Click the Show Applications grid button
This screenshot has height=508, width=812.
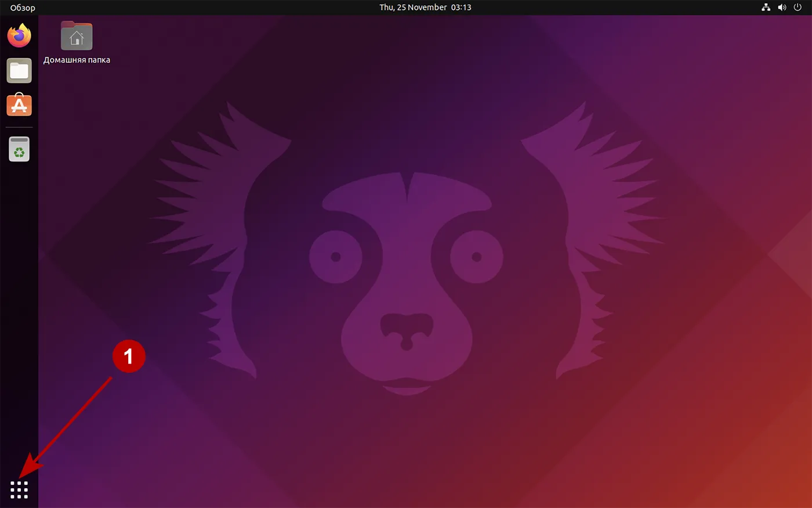click(19, 489)
